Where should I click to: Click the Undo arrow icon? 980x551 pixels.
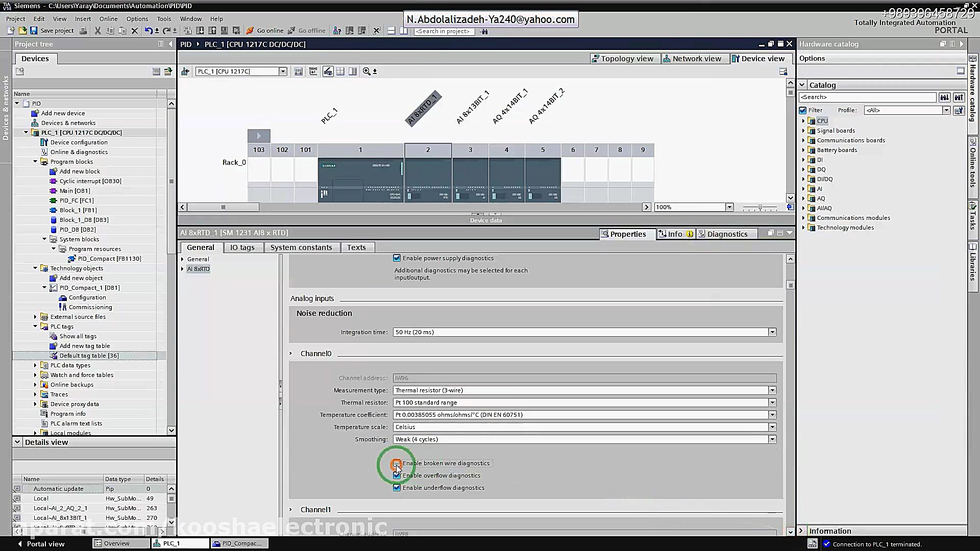[x=148, y=31]
